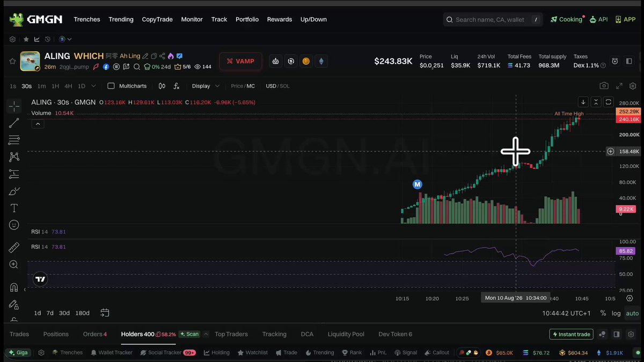Click the star icon in the top small toolbar
The height and width of the screenshot is (362, 644).
click(x=26, y=39)
